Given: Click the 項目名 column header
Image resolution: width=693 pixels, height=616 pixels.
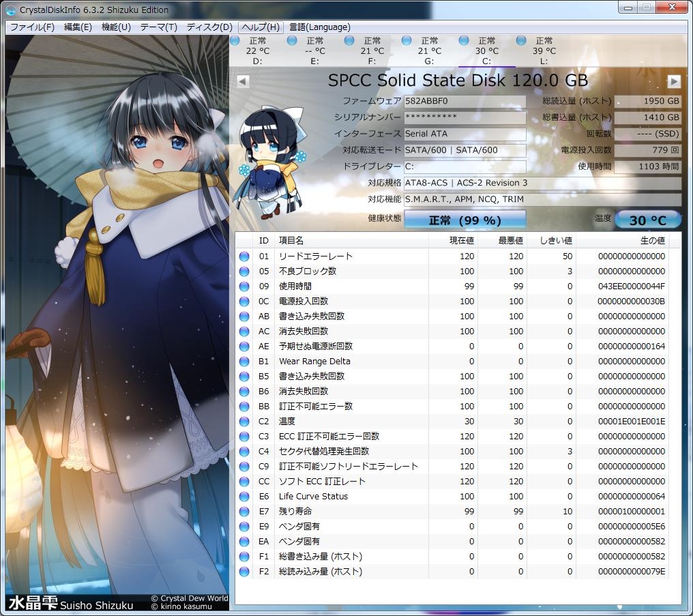Looking at the screenshot, I should coord(351,240).
